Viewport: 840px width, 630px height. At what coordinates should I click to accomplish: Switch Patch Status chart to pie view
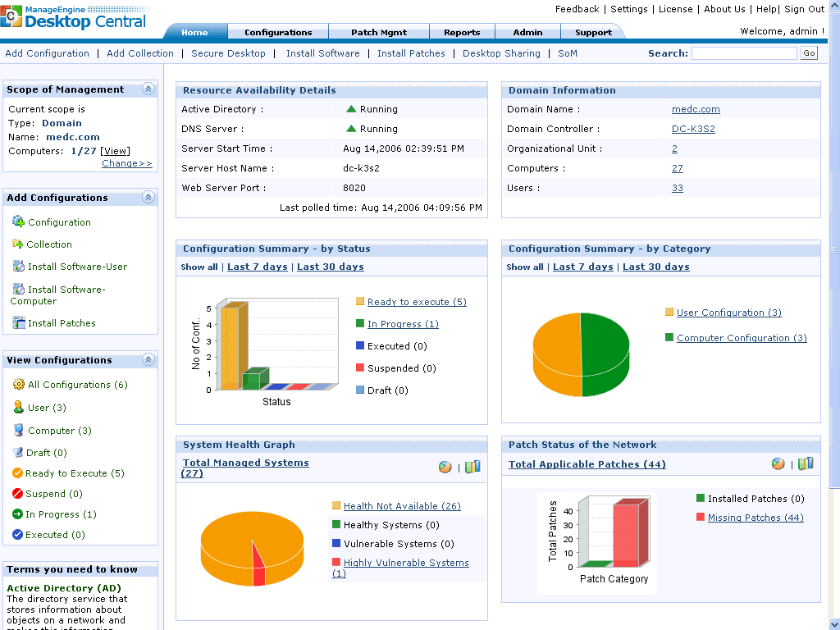778,463
